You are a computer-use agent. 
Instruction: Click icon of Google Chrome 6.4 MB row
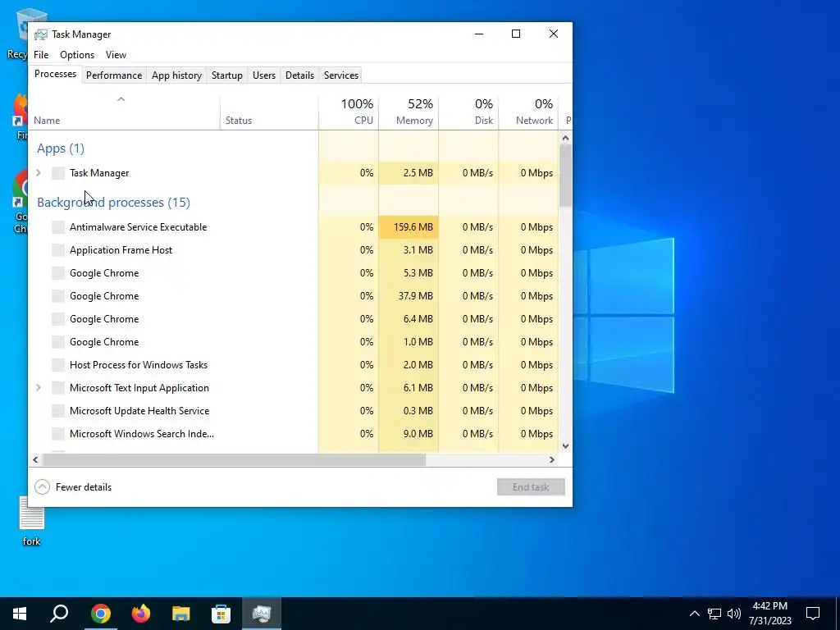pos(58,319)
